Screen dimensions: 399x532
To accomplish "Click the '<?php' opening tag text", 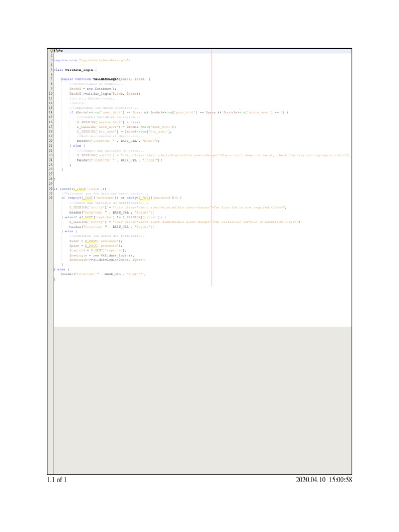I will [59, 50].
